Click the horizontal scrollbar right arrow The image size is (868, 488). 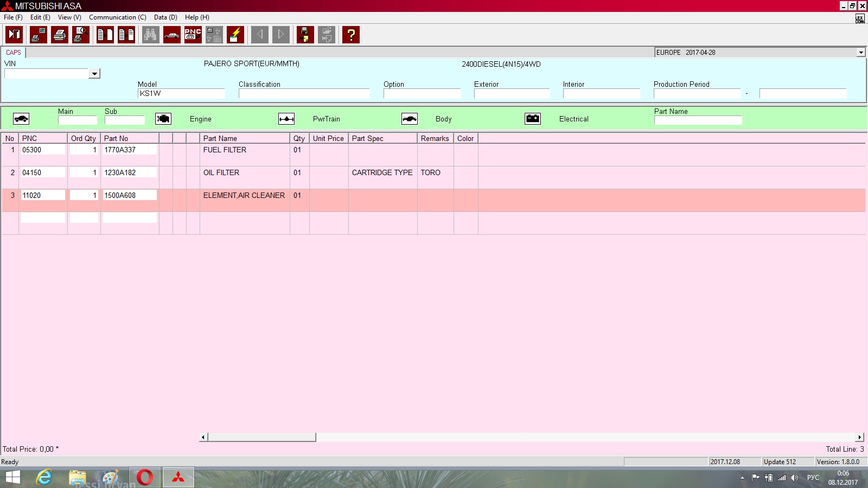tap(860, 437)
